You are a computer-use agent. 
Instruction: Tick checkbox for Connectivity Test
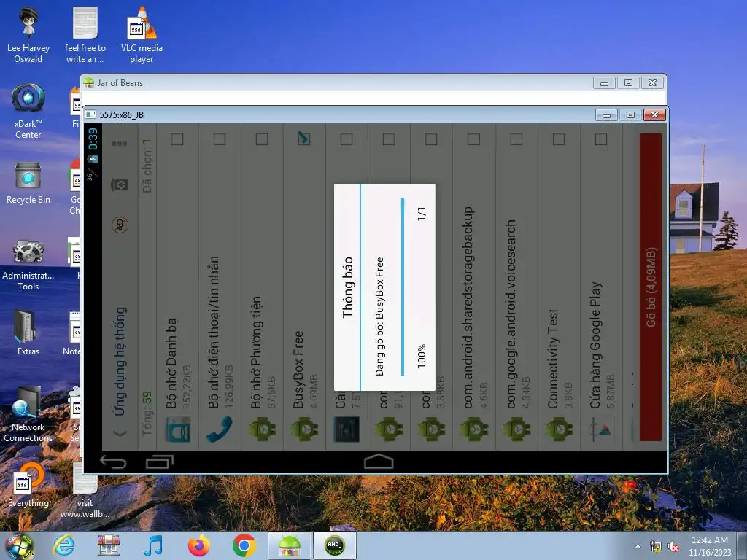tap(559, 139)
